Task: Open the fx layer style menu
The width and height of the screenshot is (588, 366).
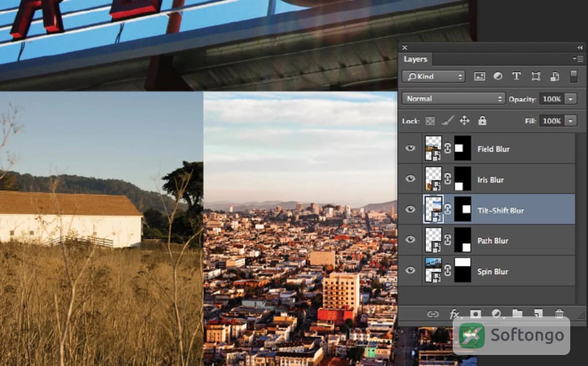Action: (454, 314)
